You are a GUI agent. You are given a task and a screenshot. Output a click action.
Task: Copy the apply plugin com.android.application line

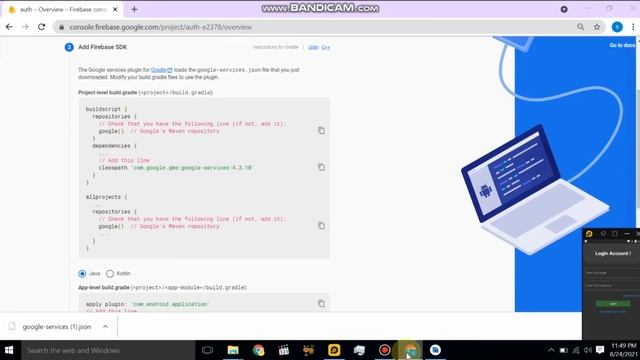pyautogui.click(x=321, y=304)
